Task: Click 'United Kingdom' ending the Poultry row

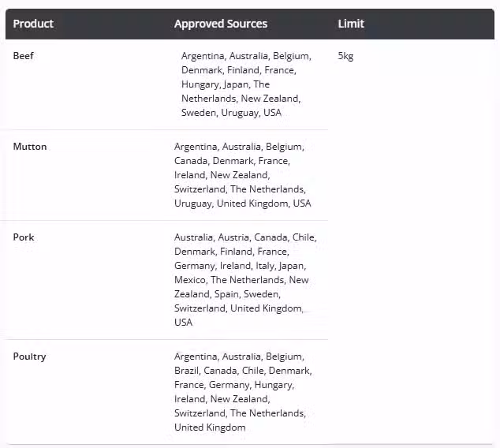Action: 210,427
